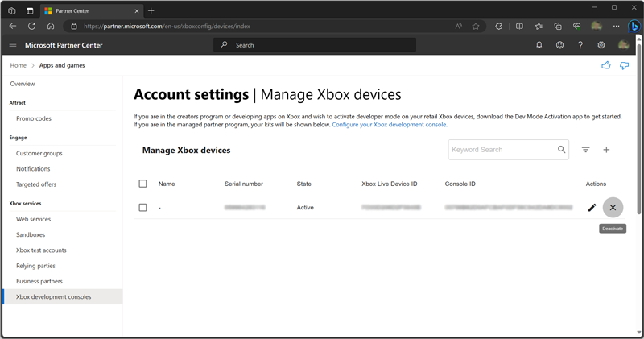Open Relying parties in sidebar
The image size is (644, 339).
pos(35,266)
